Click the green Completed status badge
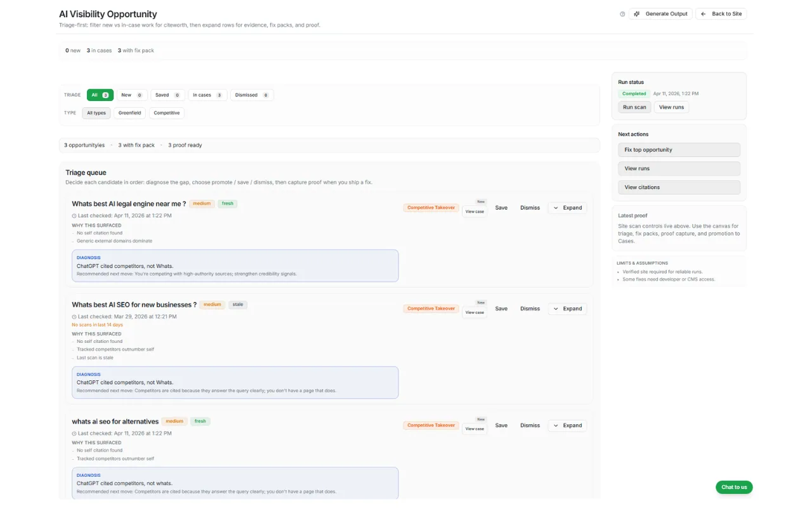Image resolution: width=812 pixels, height=508 pixels. [x=634, y=94]
